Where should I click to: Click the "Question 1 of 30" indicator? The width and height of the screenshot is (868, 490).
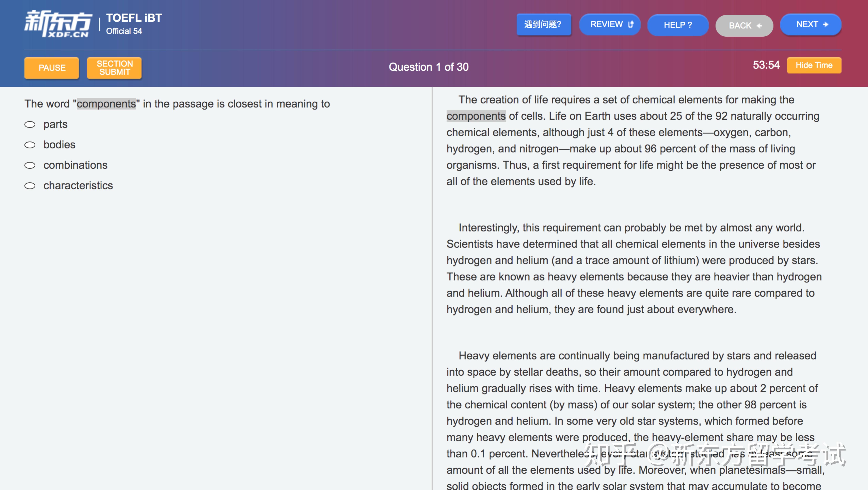pos(429,67)
